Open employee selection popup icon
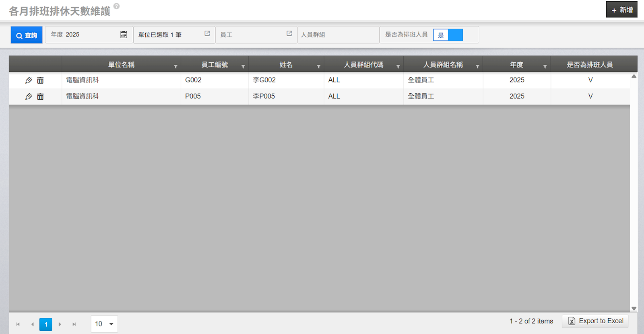The height and width of the screenshot is (334, 644). click(x=289, y=33)
